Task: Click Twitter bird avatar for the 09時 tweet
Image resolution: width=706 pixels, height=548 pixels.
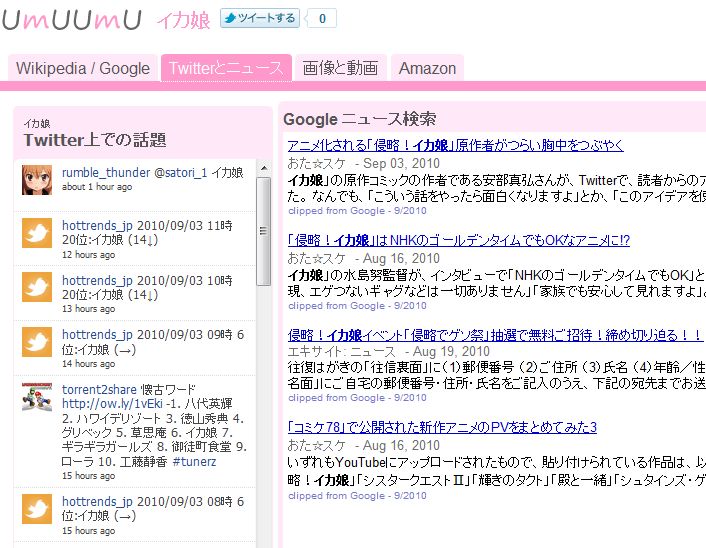Action: tap(37, 342)
